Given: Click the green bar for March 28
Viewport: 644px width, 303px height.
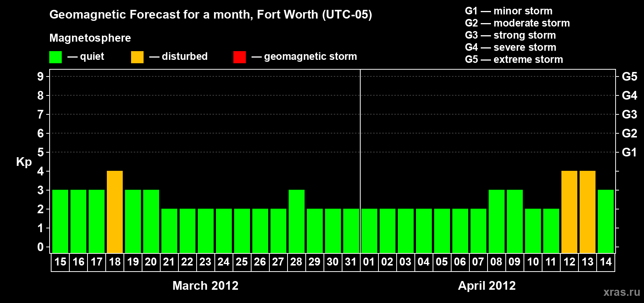Looking at the screenshot, I should click(297, 221).
